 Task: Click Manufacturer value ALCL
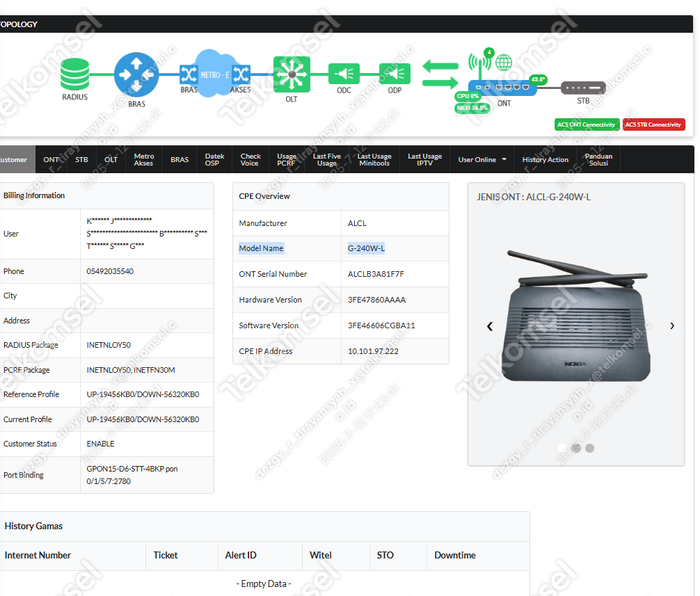pos(357,223)
